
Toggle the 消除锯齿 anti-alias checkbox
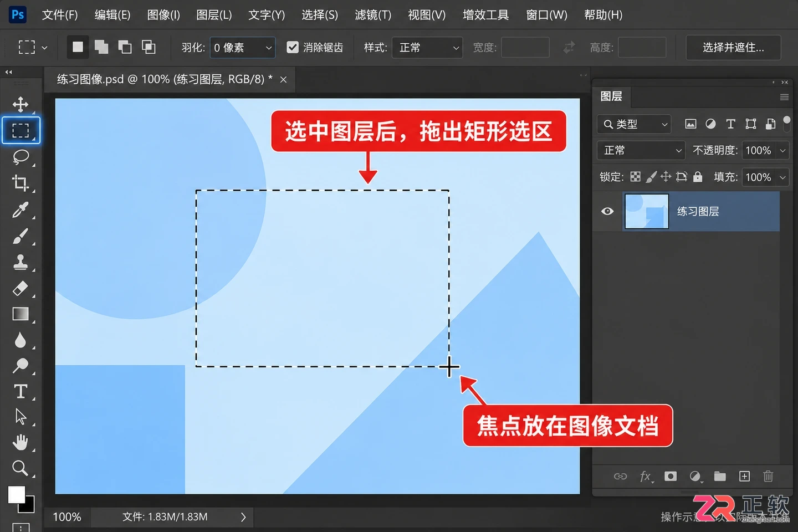(293, 48)
